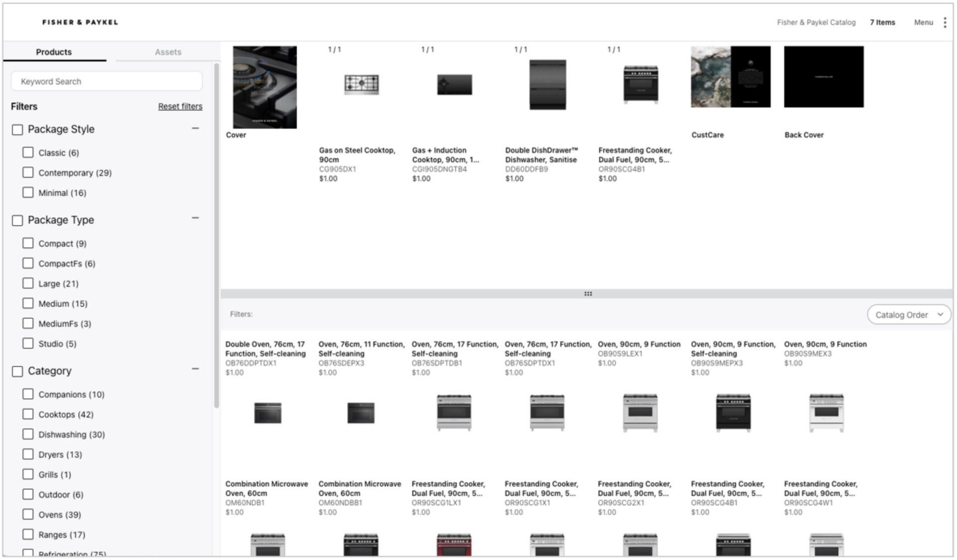Switch to the Products tab
Screen dimensions: 957x560
coord(54,52)
